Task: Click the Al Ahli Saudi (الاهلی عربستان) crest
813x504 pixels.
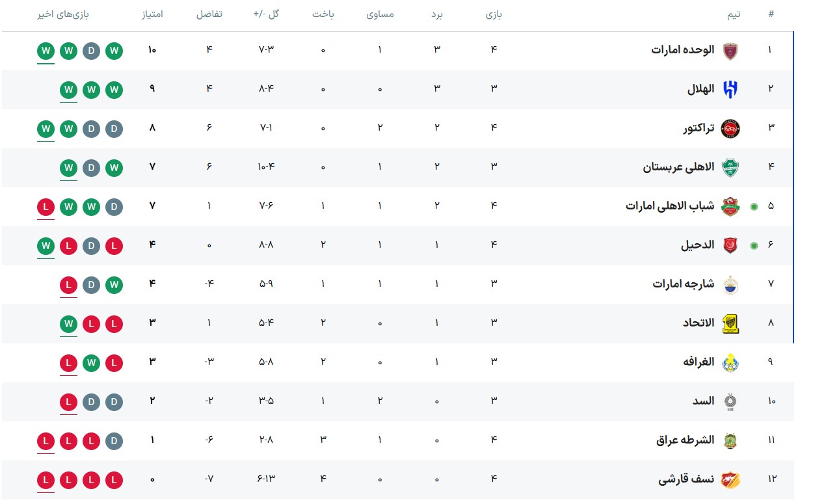Action: (x=731, y=167)
